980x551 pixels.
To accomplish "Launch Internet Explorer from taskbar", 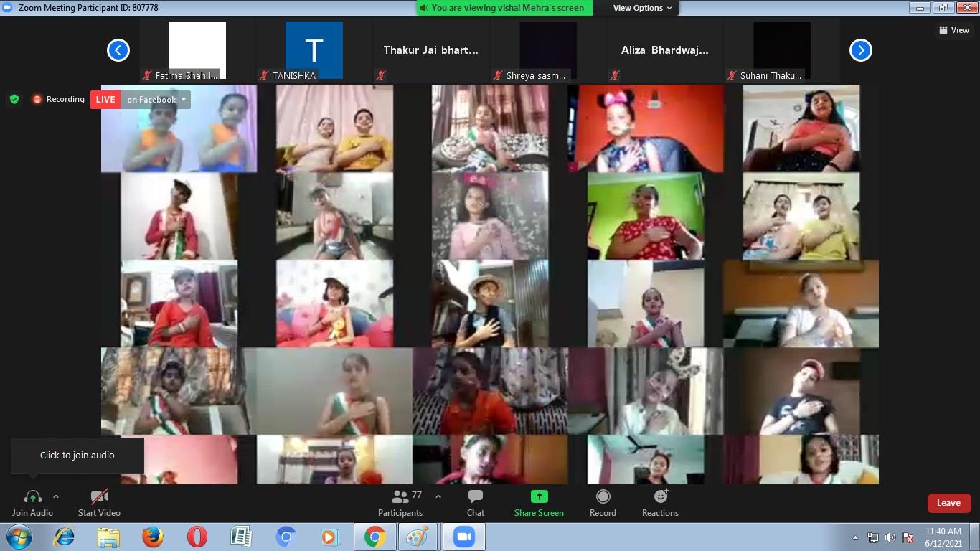I will [65, 537].
